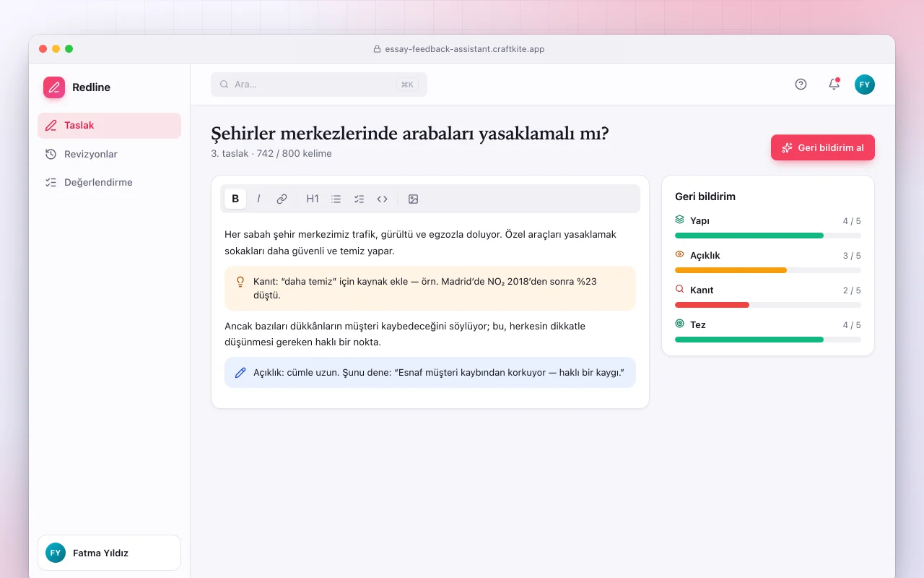Viewport: 924px width, 578px height.
Task: Click the "3 / 5" Açıklık score
Action: click(x=852, y=256)
